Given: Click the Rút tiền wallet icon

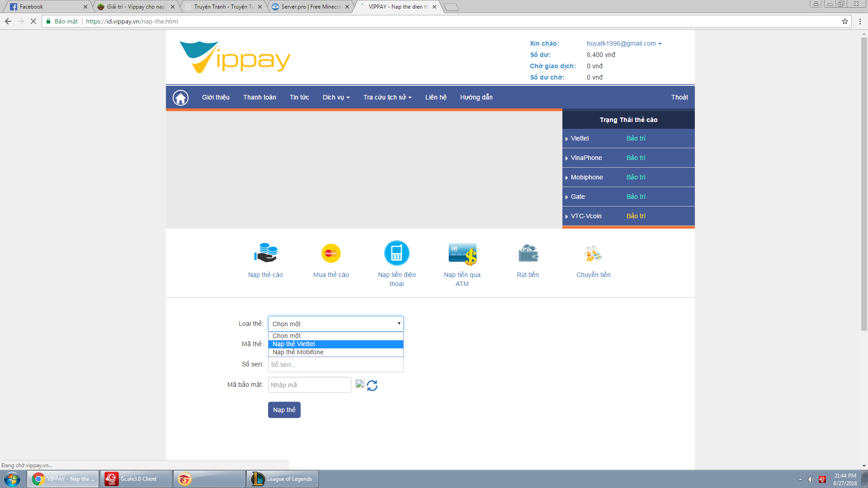Looking at the screenshot, I should point(528,253).
